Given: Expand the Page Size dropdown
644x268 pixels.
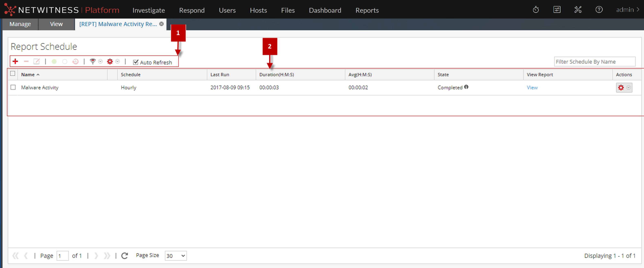Looking at the screenshot, I should pyautogui.click(x=176, y=256).
